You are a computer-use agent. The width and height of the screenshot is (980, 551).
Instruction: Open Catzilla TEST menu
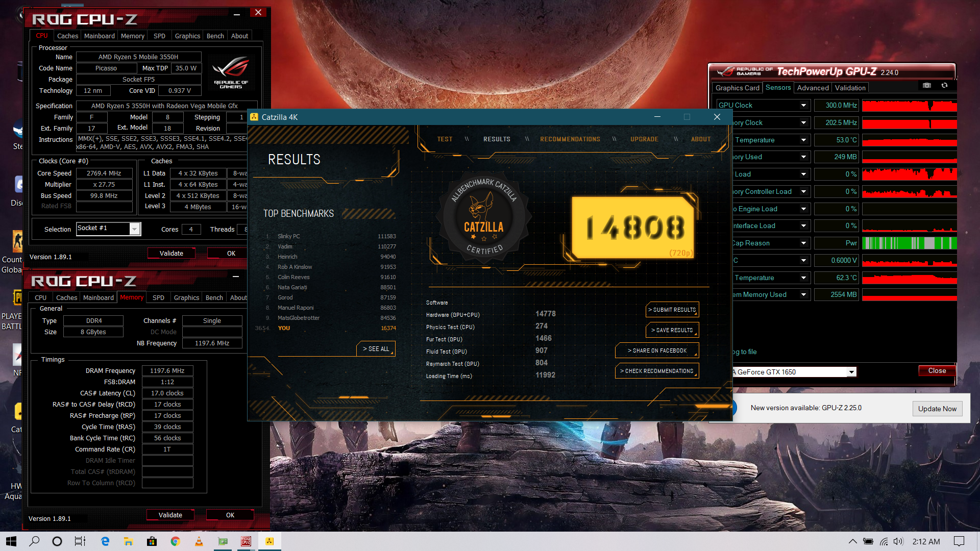[445, 139]
